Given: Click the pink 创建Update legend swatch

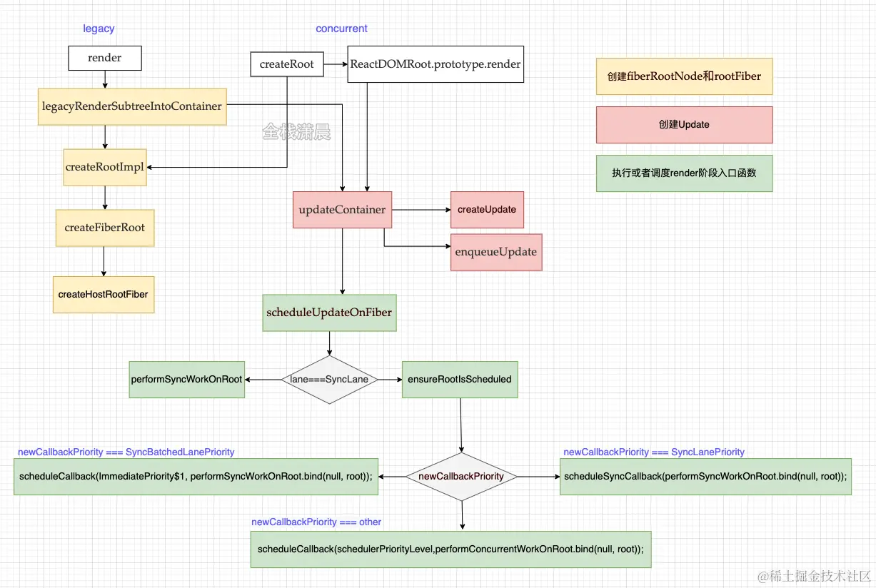Looking at the screenshot, I should [683, 124].
